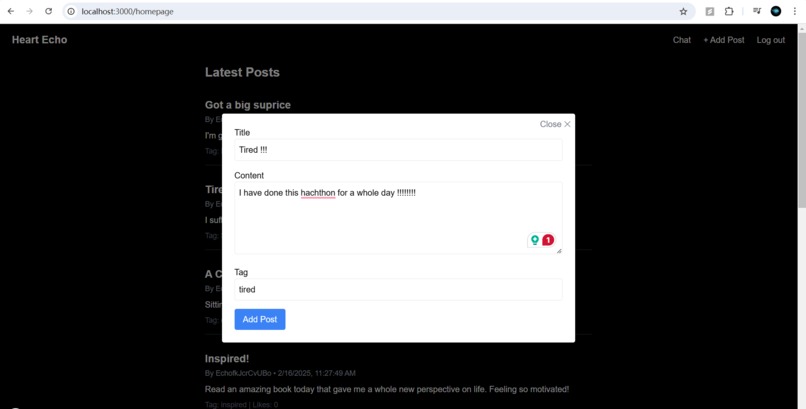
Task: Click into the Content text area
Action: 398,218
